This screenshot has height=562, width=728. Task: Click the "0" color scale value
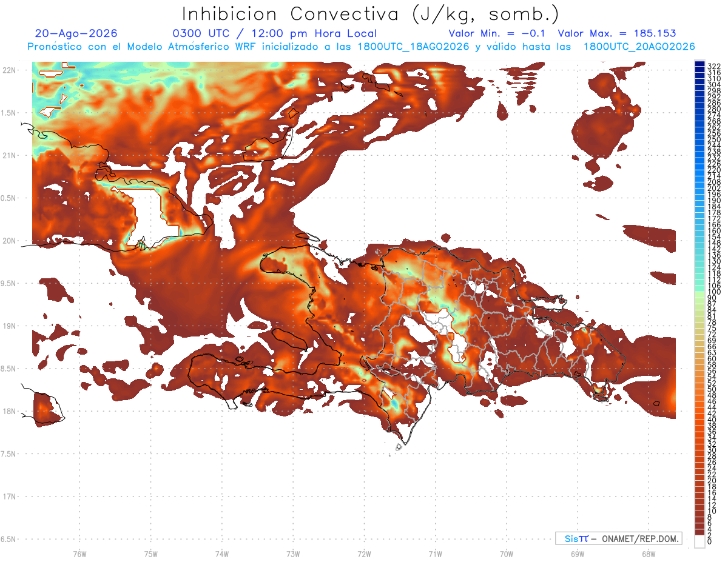tap(710, 543)
